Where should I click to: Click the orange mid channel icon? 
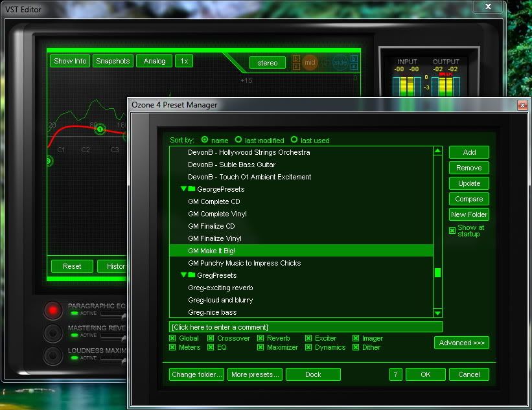point(310,62)
